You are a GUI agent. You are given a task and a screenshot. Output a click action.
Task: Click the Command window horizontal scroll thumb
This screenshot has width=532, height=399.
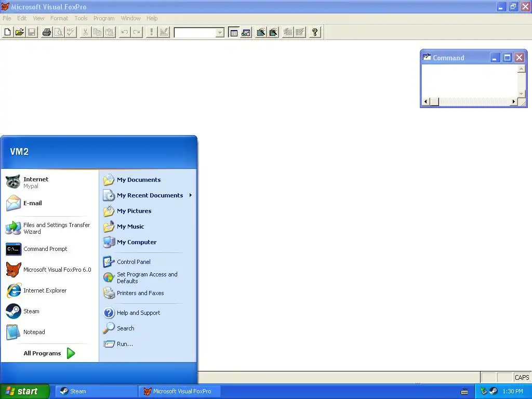coord(434,101)
